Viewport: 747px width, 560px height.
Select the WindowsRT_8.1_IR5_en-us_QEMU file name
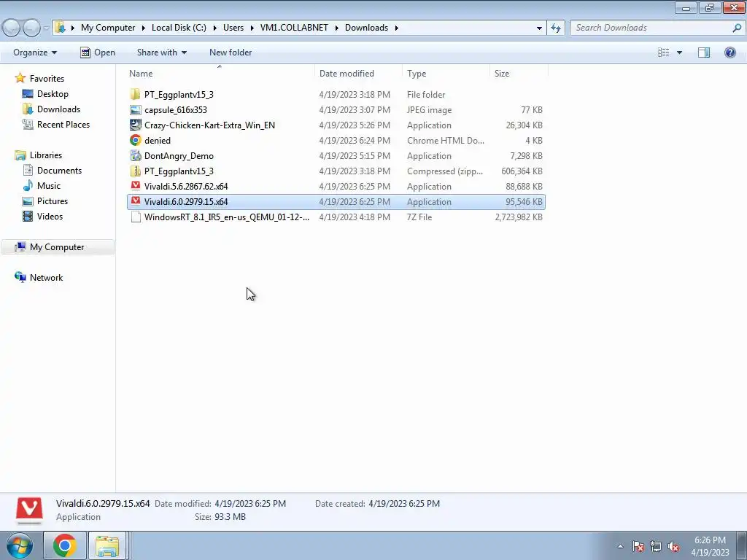click(x=227, y=217)
